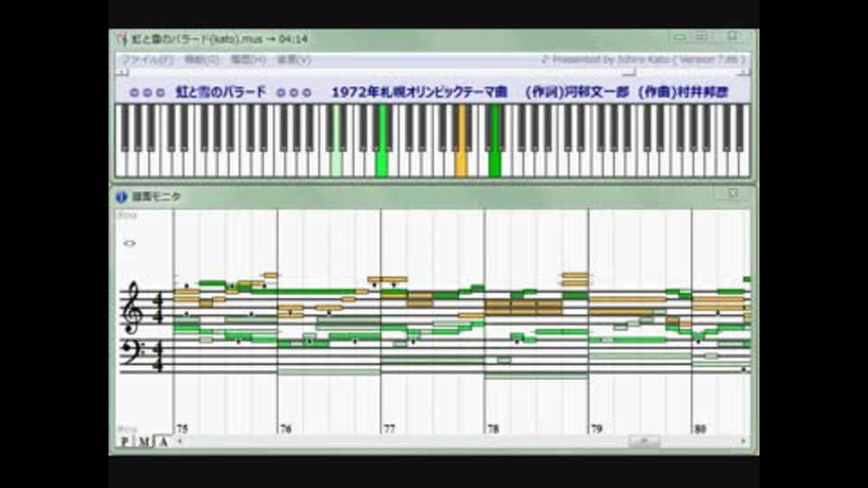Open the ファイル(F) menu
Image resolution: width=868 pixels, height=488 pixels.
[147, 60]
